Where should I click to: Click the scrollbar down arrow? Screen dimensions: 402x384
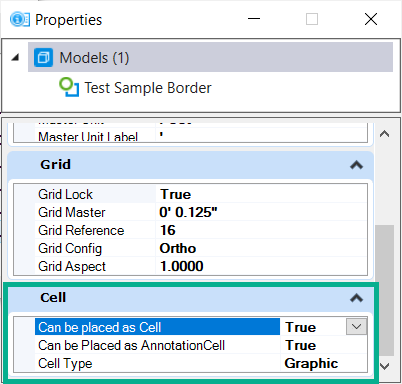pos(385,366)
